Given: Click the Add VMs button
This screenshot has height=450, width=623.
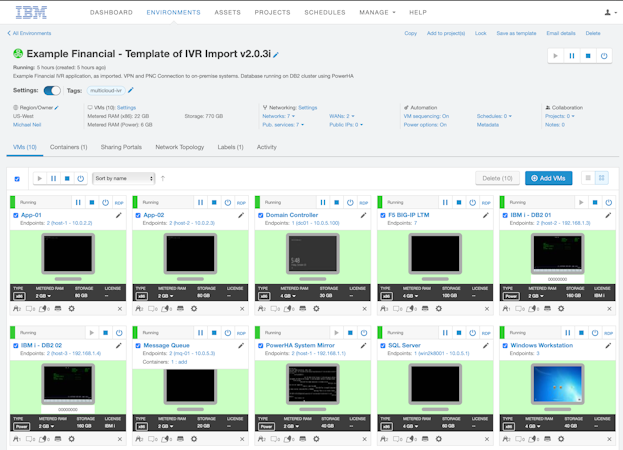Looking at the screenshot, I should tap(549, 178).
